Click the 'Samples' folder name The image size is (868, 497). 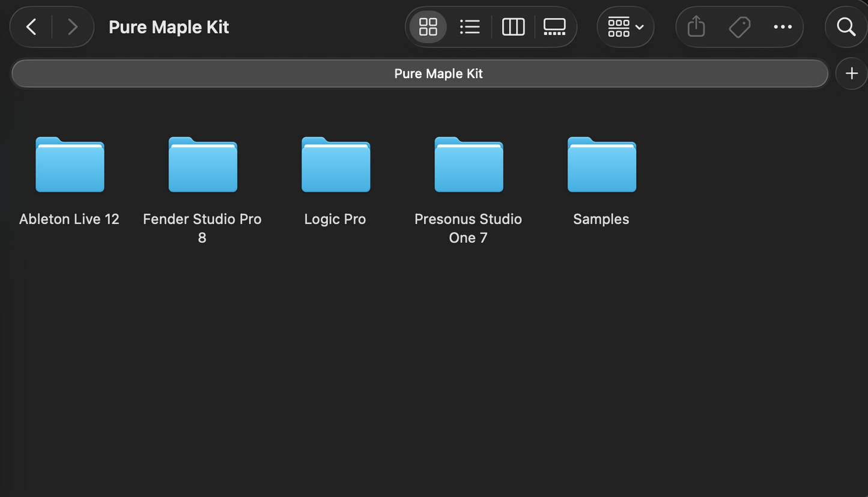coord(601,219)
